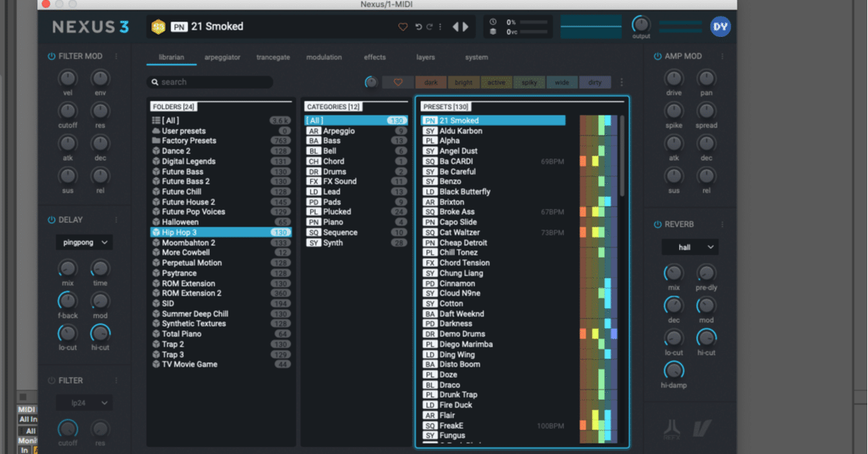Open preset options three-dot menu in header

point(440,27)
